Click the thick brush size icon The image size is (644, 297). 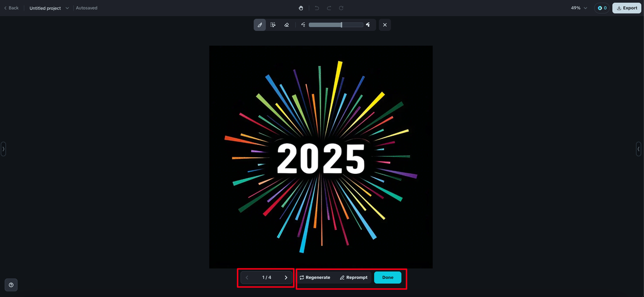click(368, 25)
